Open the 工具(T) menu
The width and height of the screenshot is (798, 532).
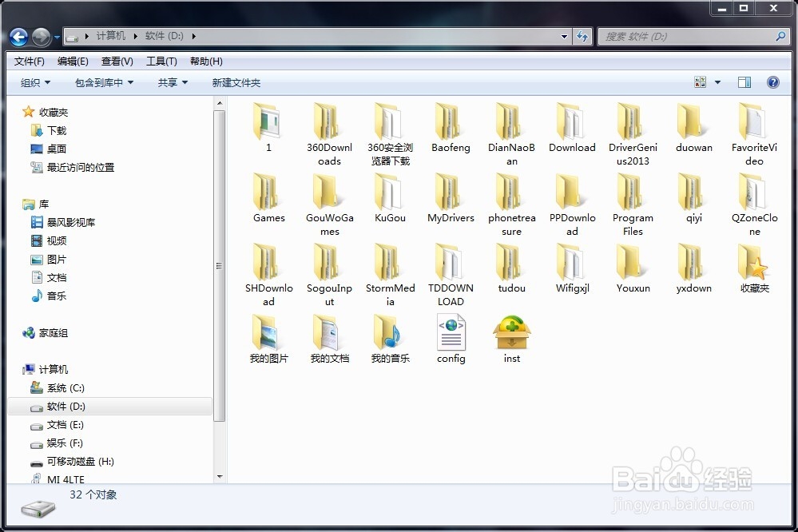pyautogui.click(x=161, y=61)
